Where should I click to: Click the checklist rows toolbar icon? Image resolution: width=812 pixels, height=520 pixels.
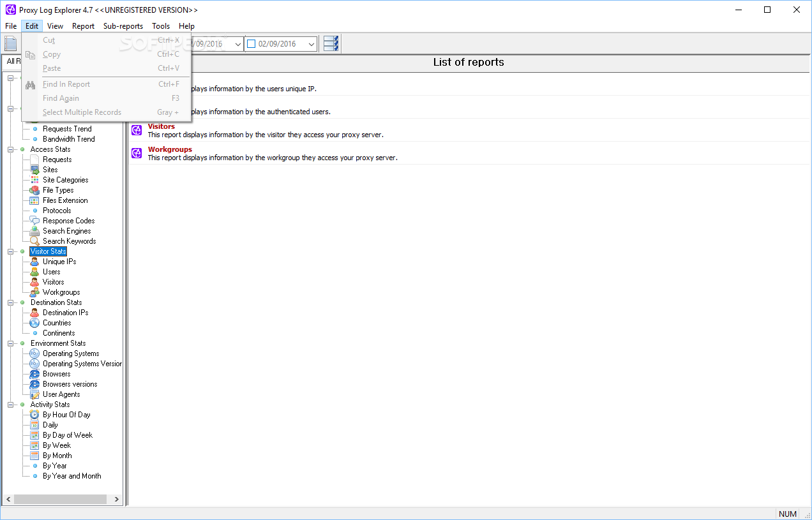[331, 43]
